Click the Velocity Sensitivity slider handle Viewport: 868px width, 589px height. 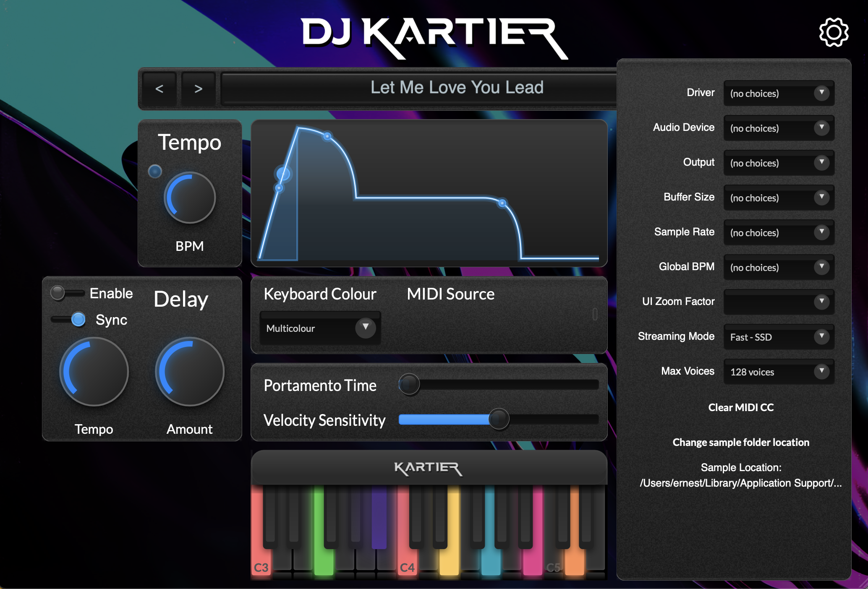tap(499, 419)
